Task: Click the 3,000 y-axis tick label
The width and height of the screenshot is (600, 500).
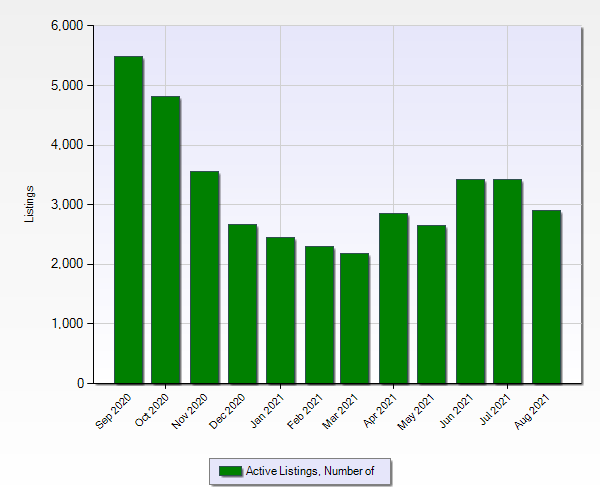Action: (67, 205)
